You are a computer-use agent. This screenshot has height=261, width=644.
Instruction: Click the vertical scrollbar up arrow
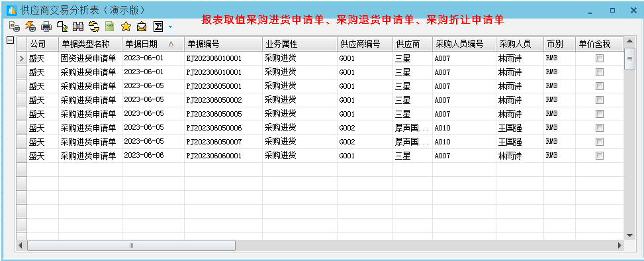[629, 42]
